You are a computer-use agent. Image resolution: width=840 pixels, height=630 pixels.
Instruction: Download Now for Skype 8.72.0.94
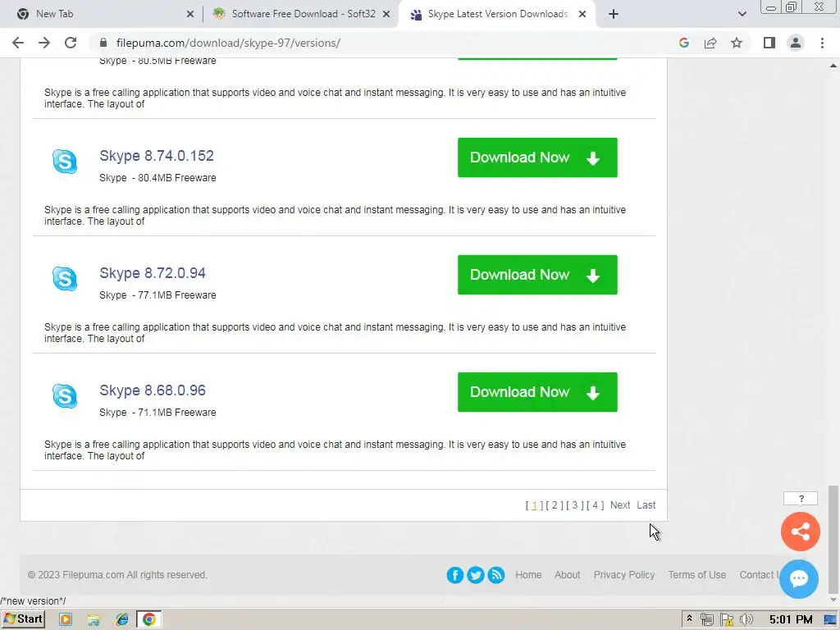coord(537,275)
